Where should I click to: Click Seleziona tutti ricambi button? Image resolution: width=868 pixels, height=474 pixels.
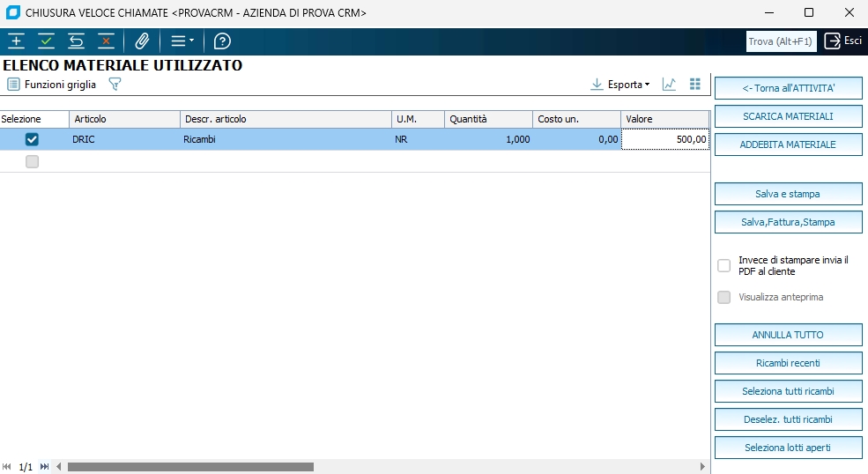[x=789, y=391]
